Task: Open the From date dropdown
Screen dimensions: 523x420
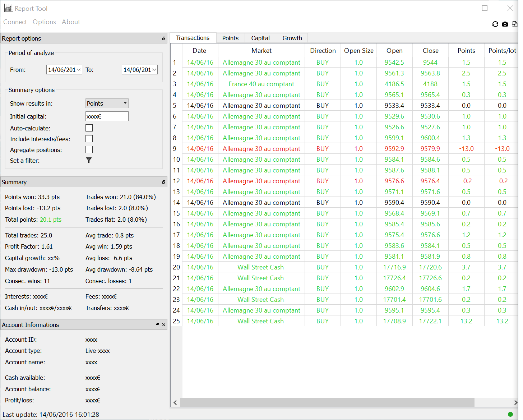Action: point(79,70)
